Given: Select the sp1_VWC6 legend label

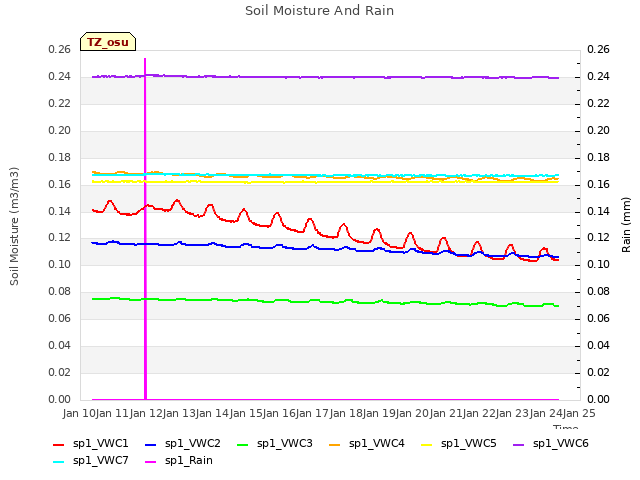Looking at the screenshot, I should point(560,444).
